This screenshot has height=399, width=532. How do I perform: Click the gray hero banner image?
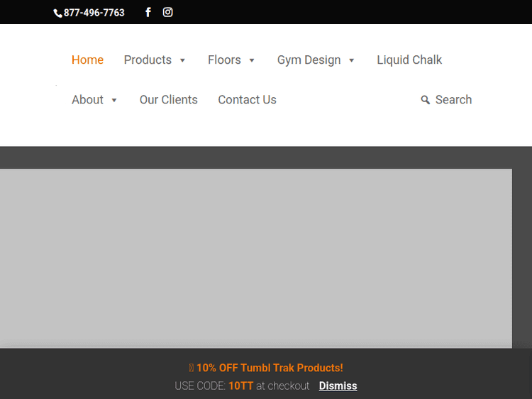click(x=255, y=259)
